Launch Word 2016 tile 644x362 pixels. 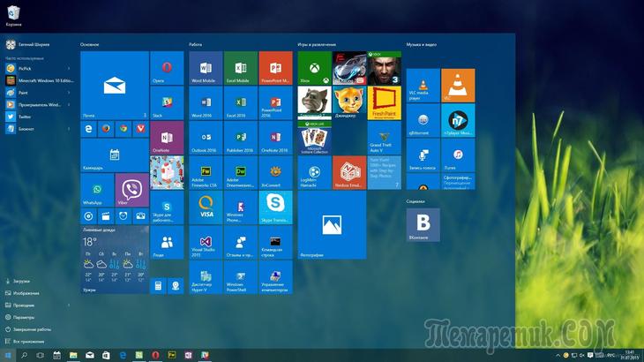[206, 102]
